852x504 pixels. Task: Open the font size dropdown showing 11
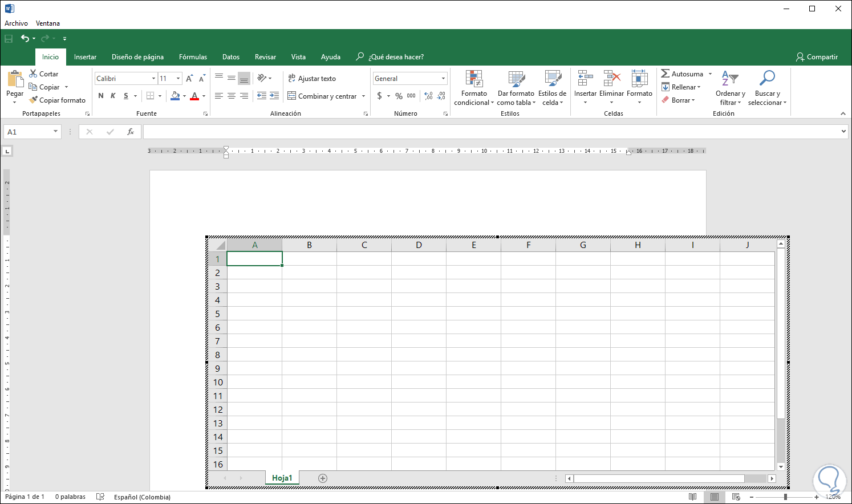pyautogui.click(x=178, y=79)
